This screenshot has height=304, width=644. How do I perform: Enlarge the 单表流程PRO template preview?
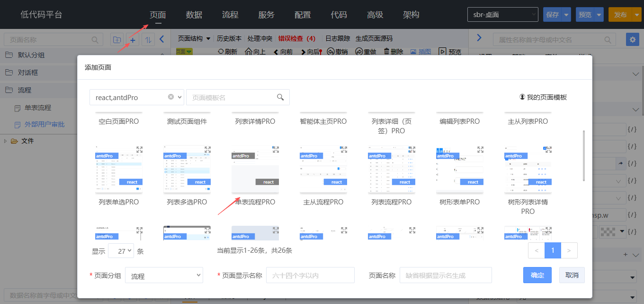pyautogui.click(x=276, y=149)
